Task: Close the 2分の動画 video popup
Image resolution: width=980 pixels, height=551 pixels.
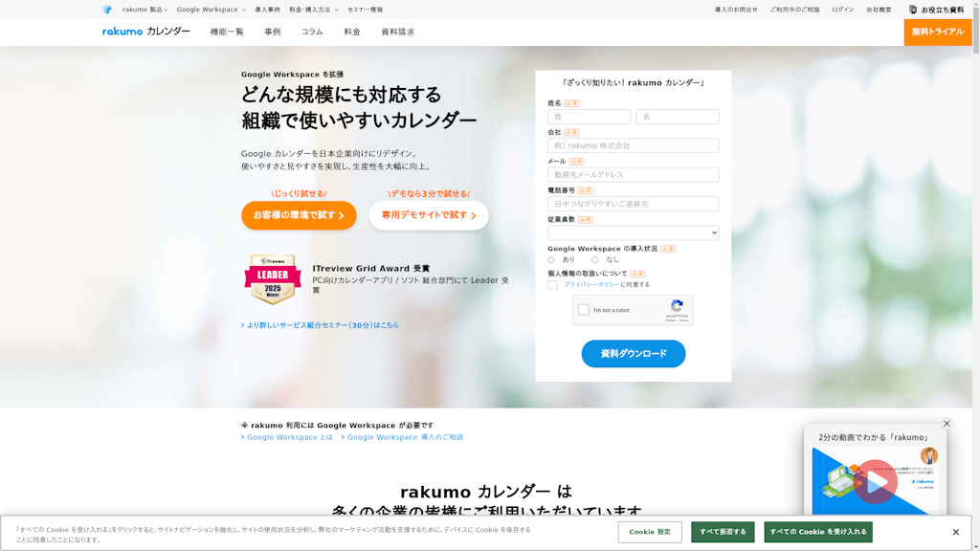Action: (947, 424)
